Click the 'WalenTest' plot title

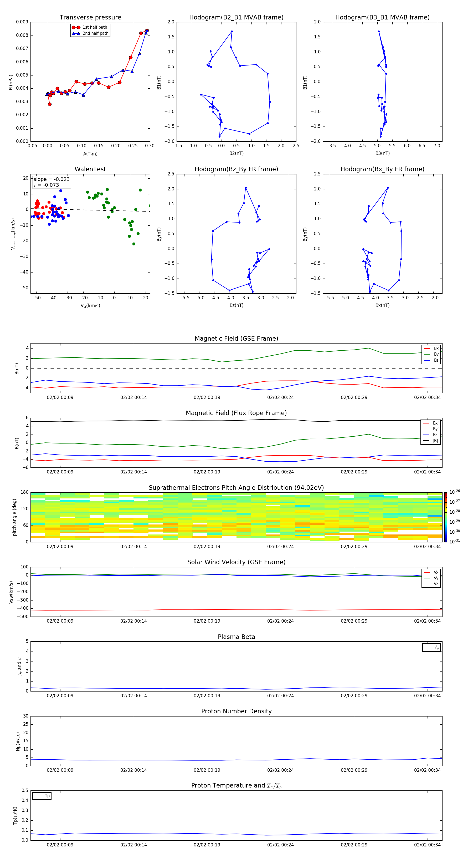90,169
